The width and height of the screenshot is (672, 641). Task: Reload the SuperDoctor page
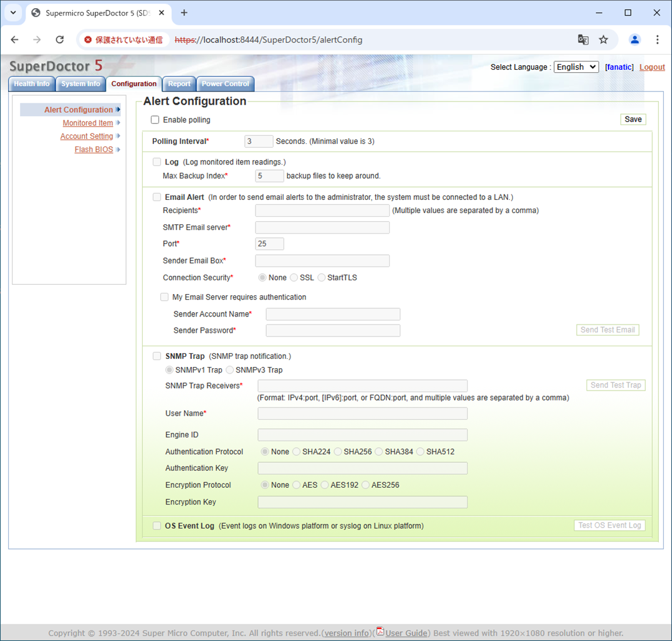pos(60,40)
